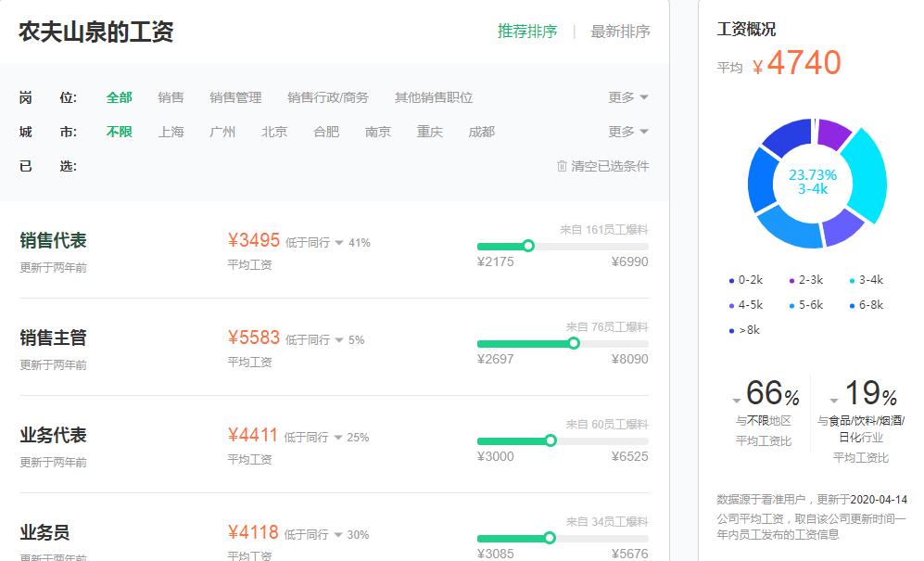Image resolution: width=924 pixels, height=561 pixels.
Task: Click 来自 161员工爆料 text
Action: click(x=604, y=229)
